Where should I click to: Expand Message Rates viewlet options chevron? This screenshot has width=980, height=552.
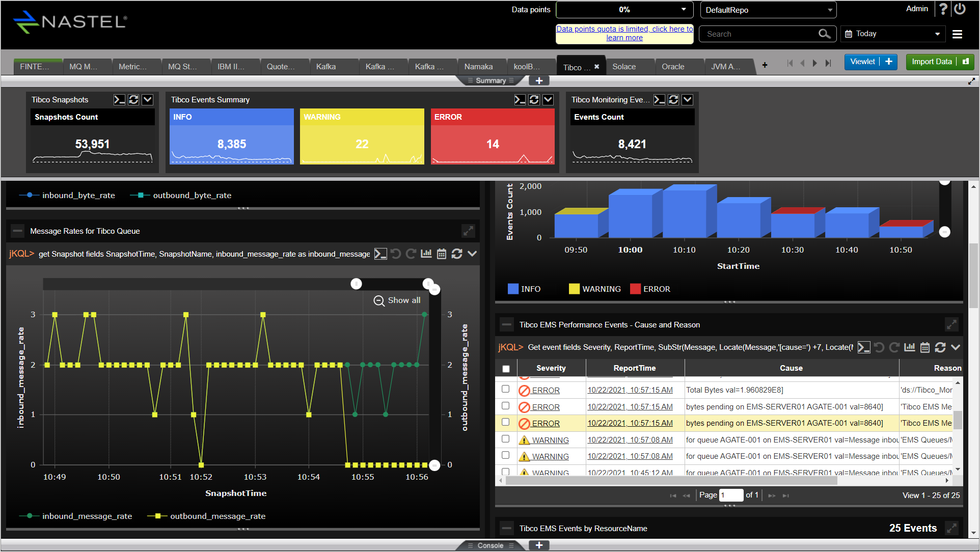point(472,254)
